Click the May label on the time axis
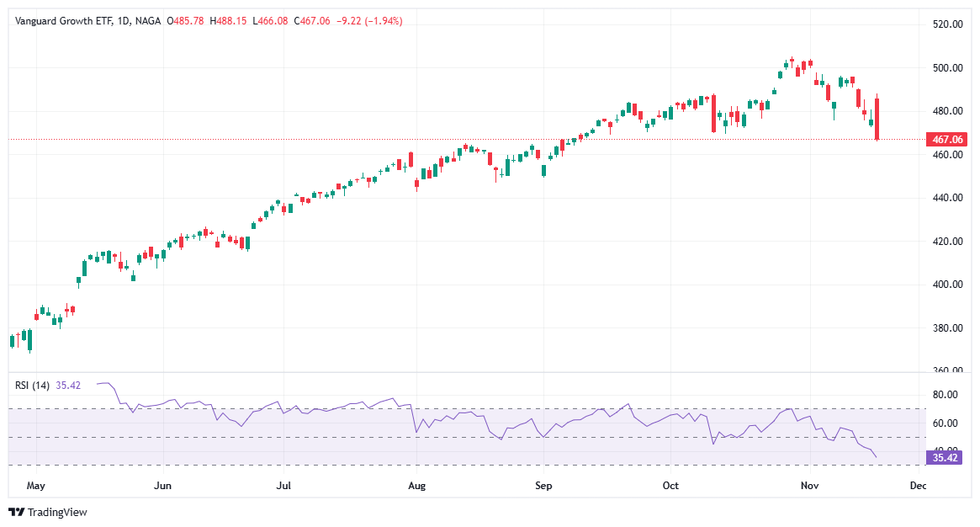Screen dimensions: 980x527 click(36, 486)
